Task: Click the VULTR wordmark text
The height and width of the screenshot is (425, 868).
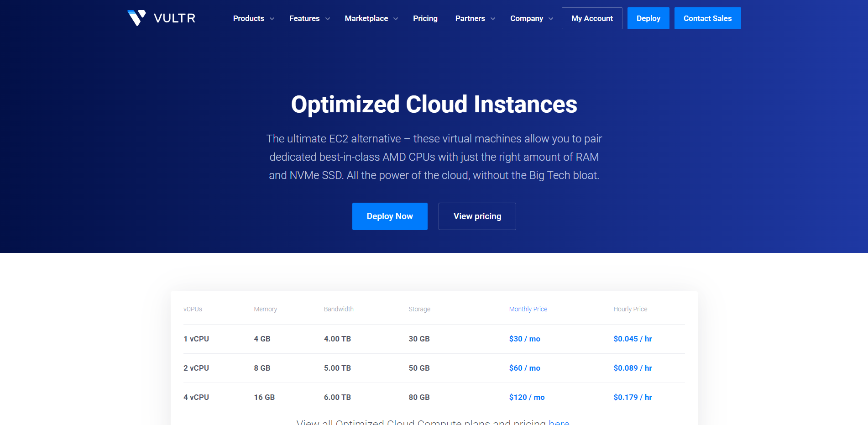Action: coord(174,18)
